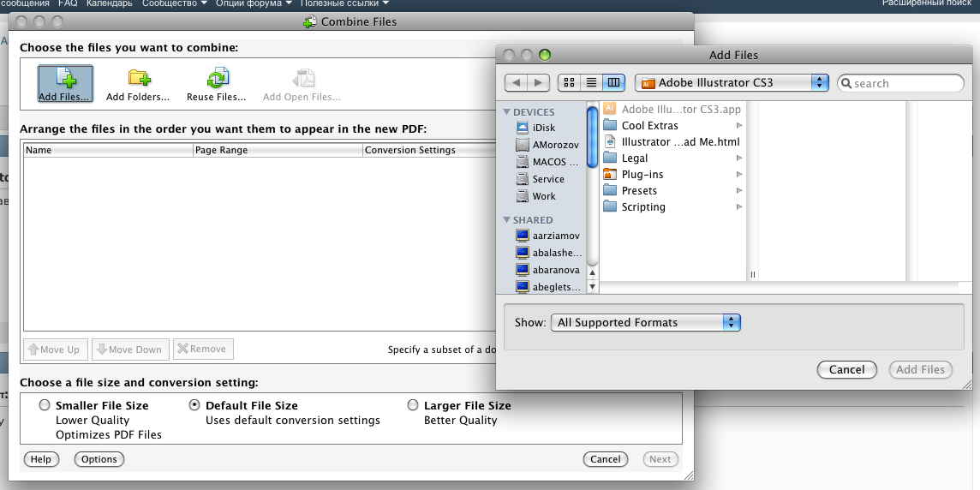Open the Опции форума menu

(x=254, y=3)
